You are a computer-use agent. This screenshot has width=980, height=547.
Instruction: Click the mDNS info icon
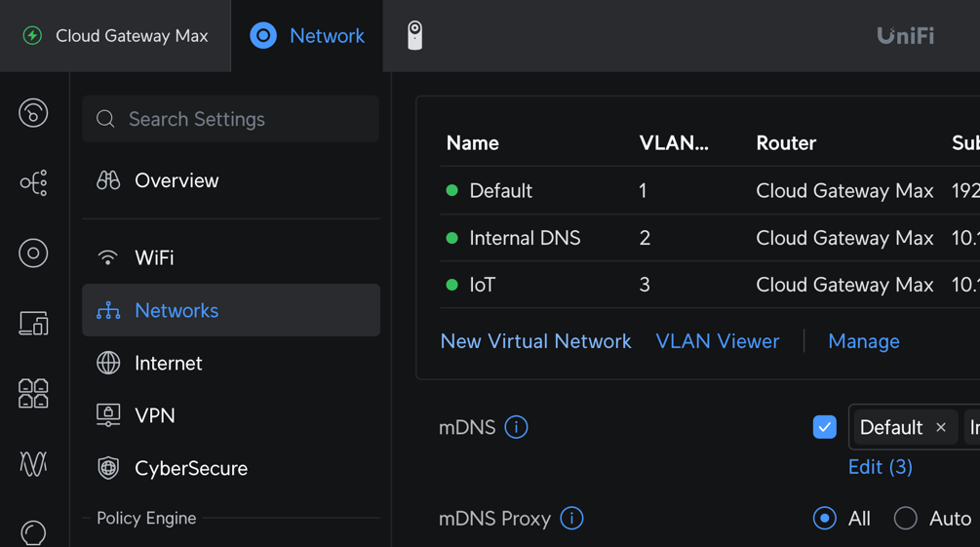click(516, 427)
